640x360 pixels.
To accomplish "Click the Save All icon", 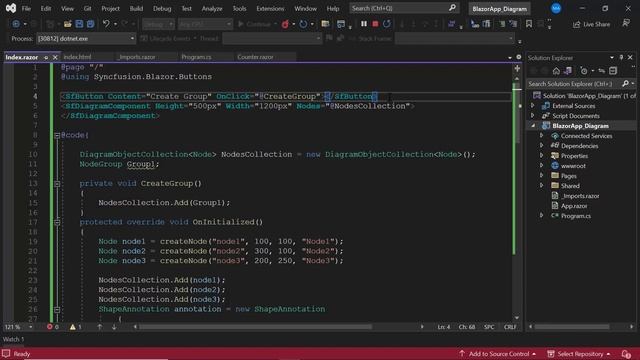I will (x=90, y=24).
